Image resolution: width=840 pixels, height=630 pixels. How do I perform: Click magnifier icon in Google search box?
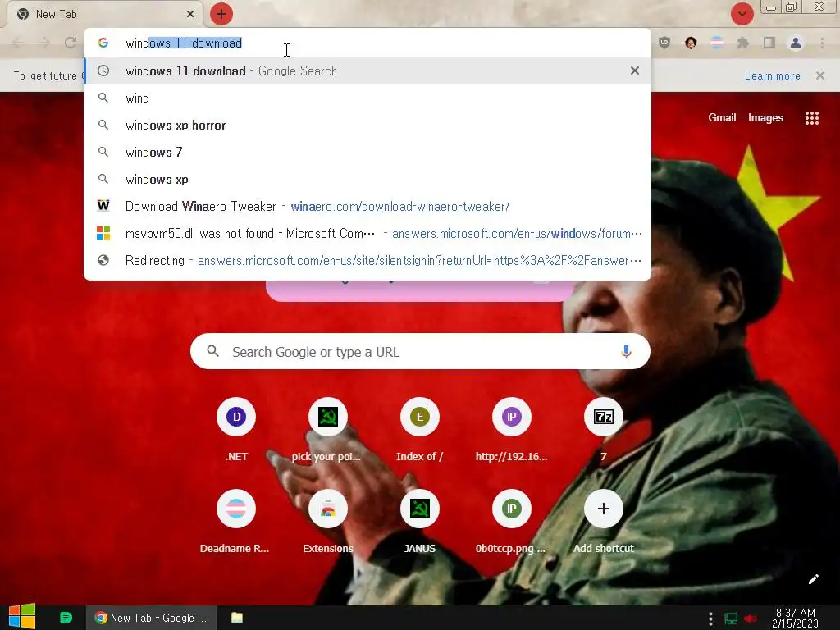[213, 351]
